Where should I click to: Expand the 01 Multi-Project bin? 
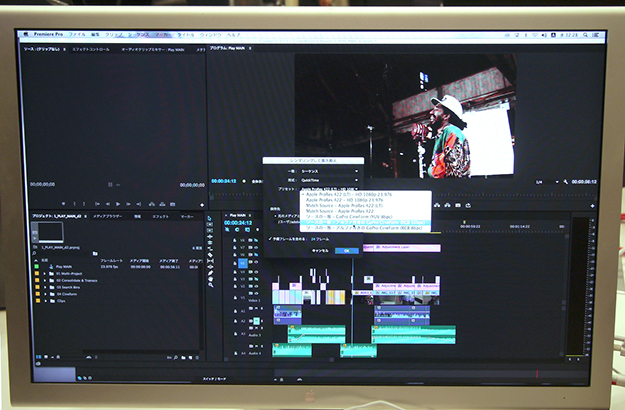(45, 274)
